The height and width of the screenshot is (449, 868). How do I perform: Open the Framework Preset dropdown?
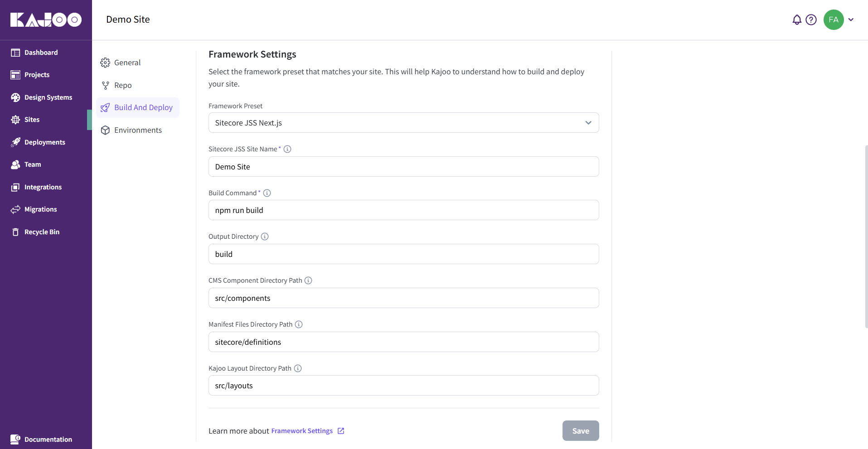tap(403, 123)
